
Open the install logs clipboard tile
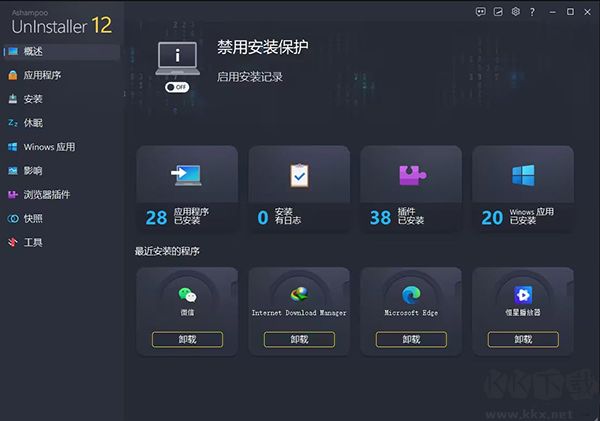click(299, 188)
